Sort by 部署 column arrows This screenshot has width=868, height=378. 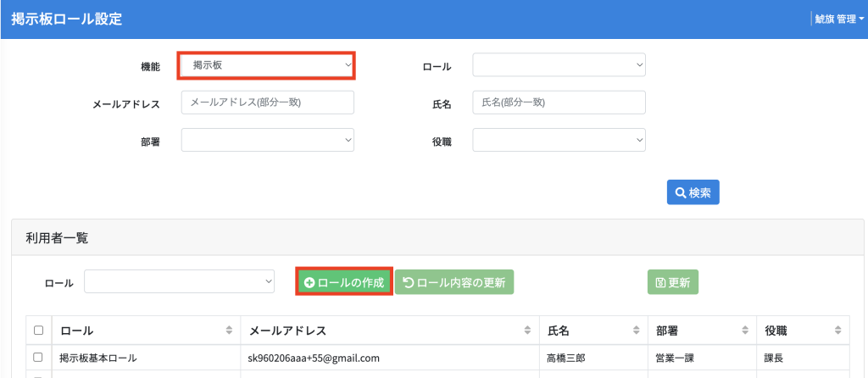744,331
